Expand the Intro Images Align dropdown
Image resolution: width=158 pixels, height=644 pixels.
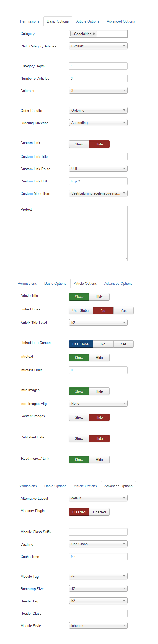tap(98, 403)
